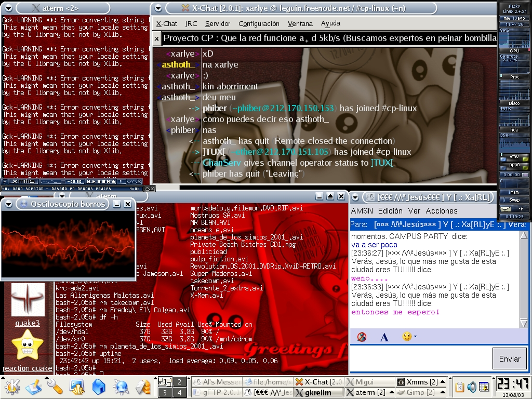Click the AMSN message input field
This screenshot has height=399, width=532.
click(421, 358)
